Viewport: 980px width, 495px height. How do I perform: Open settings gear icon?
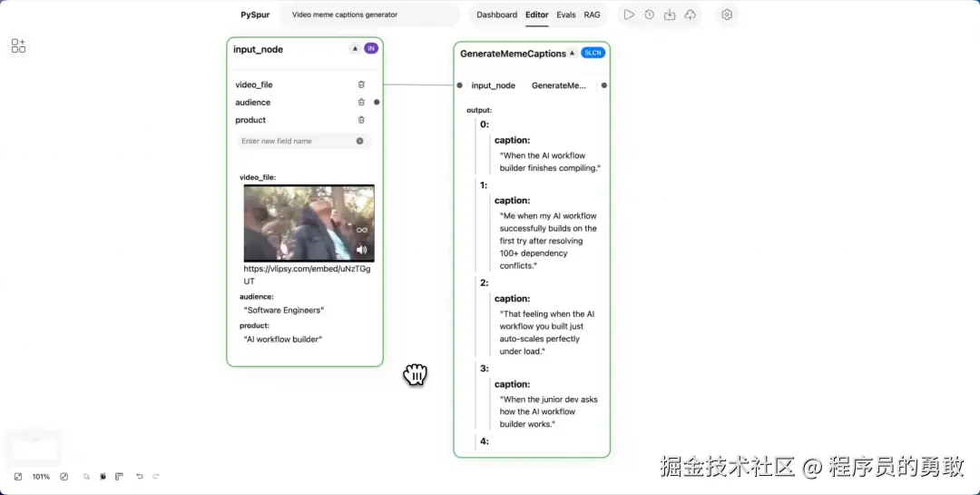pos(726,15)
